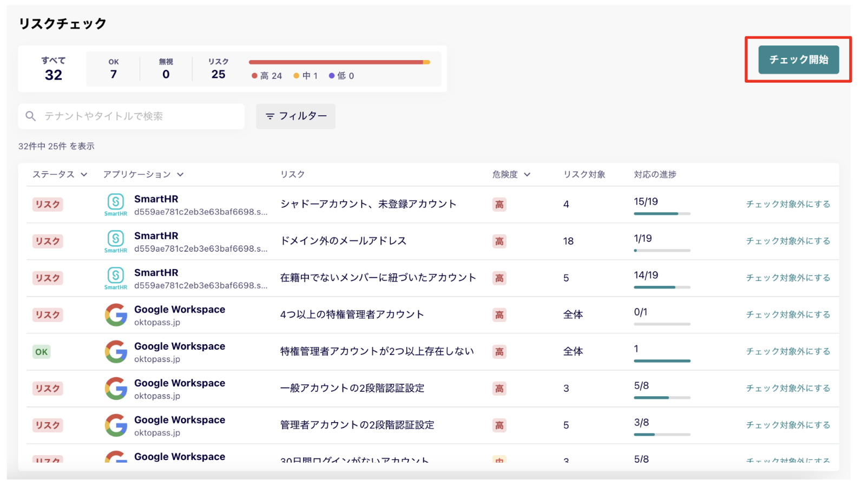The height and width of the screenshot is (486, 868).
Task: Click 高 severity badge in シャドーアカウント row
Action: pos(499,205)
